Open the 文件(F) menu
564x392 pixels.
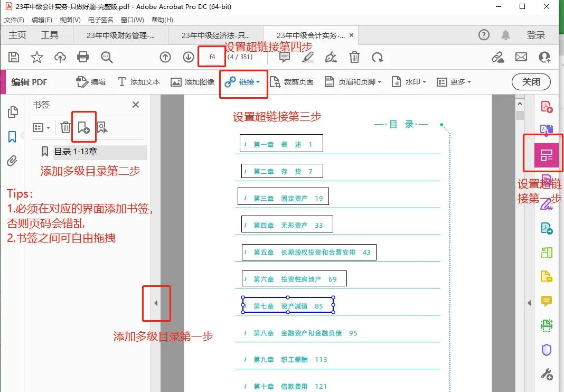click(14, 20)
